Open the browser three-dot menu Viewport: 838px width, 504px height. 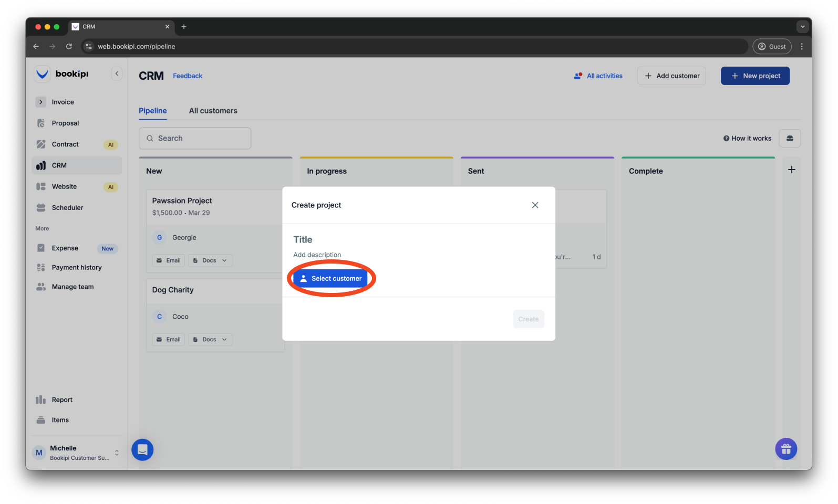[802, 47]
